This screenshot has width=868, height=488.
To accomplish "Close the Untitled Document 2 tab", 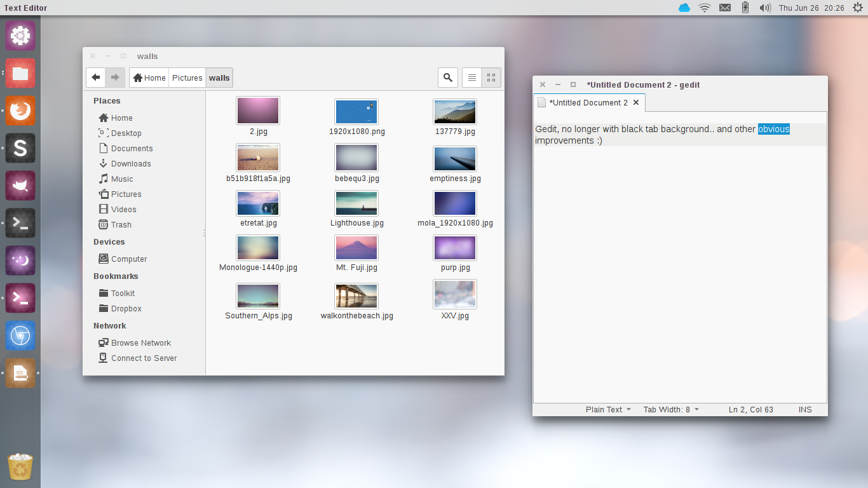I will click(x=636, y=102).
